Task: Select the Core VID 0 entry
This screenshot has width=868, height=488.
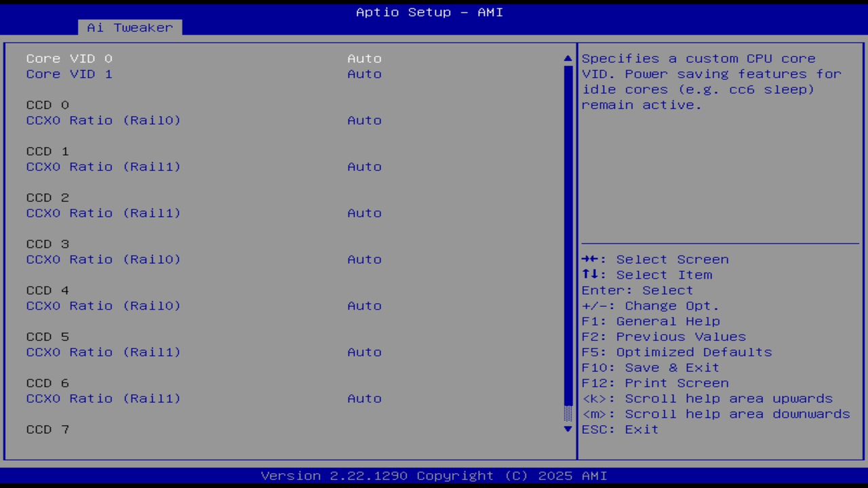Action: [68, 58]
